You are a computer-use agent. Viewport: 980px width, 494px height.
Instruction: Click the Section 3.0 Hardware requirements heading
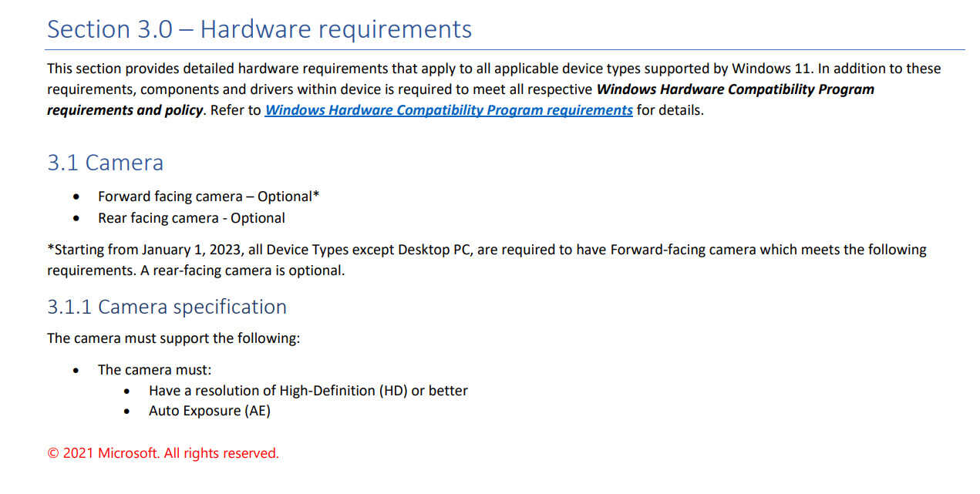(x=260, y=29)
